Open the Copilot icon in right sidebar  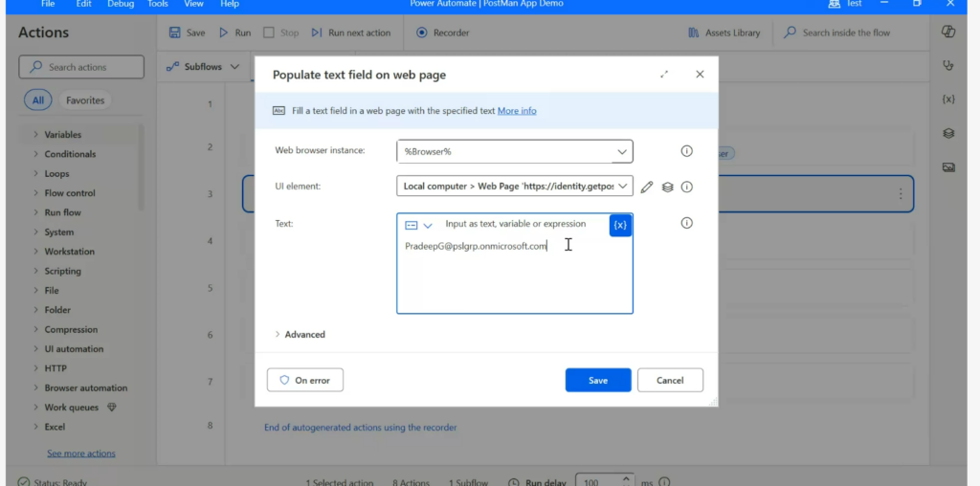[948, 32]
